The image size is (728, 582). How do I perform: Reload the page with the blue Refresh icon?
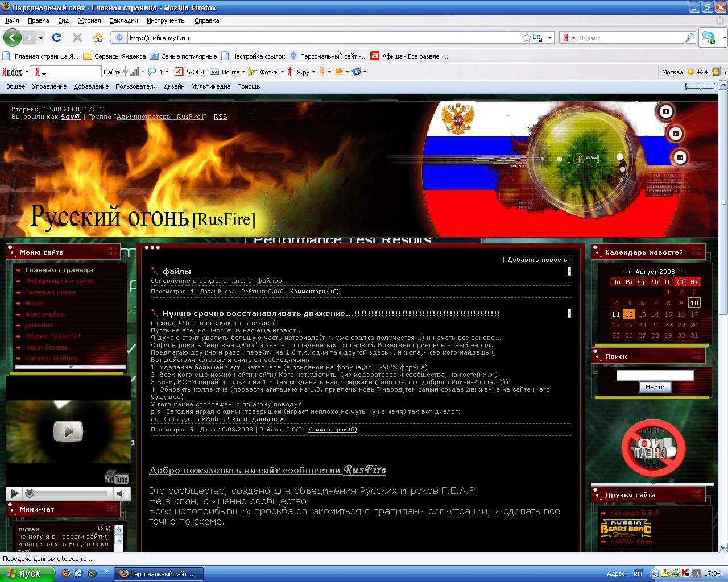pos(56,38)
